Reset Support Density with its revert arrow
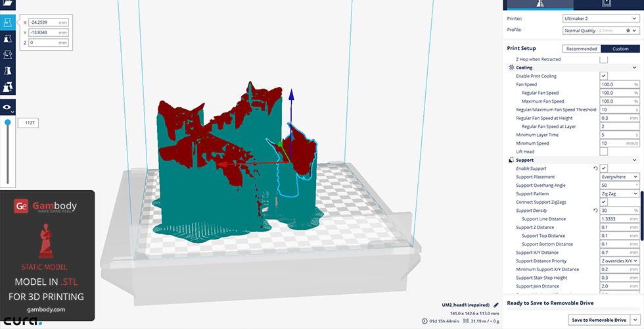Image resolution: width=644 pixels, height=329 pixels. (595, 211)
